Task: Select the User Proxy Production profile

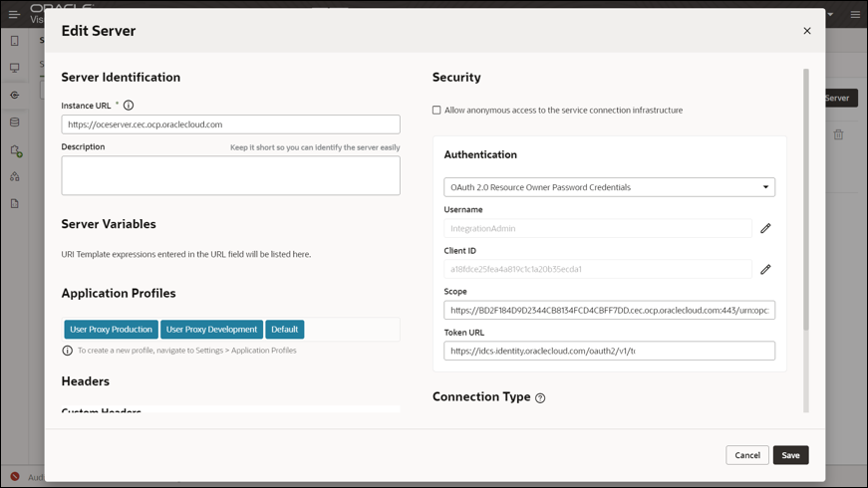Action: coord(112,330)
